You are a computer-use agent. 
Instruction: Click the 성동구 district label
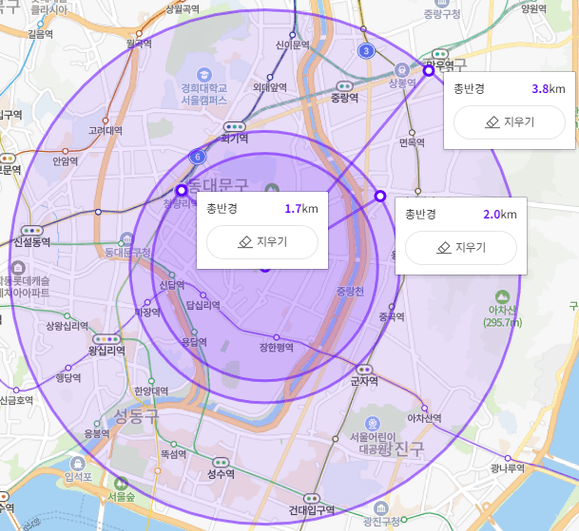136,416
